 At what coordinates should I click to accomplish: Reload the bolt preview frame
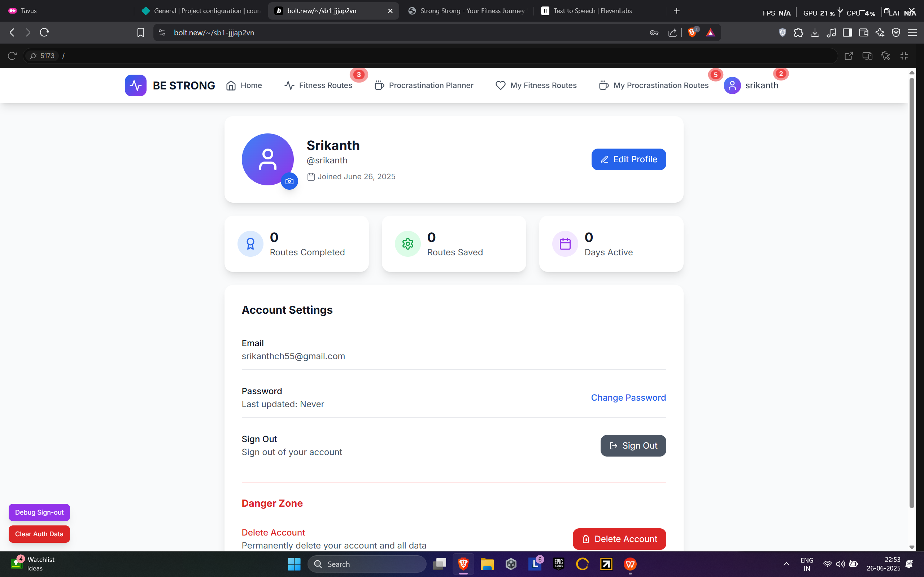click(x=12, y=56)
